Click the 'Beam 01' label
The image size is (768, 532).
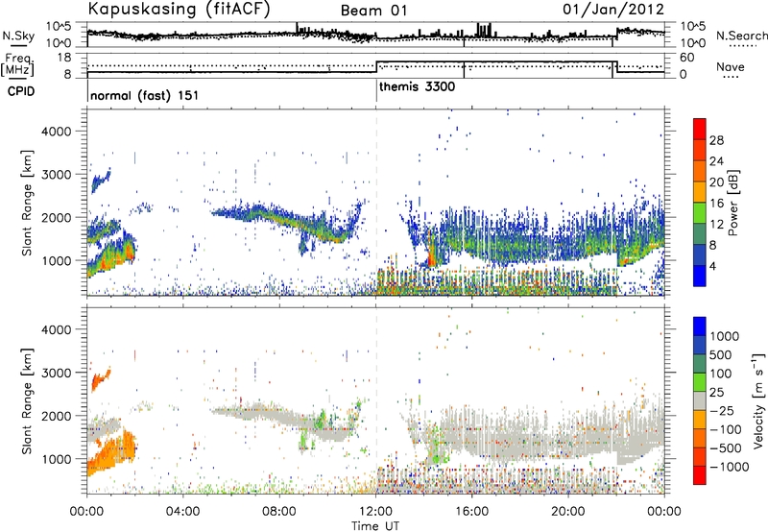pos(373,11)
